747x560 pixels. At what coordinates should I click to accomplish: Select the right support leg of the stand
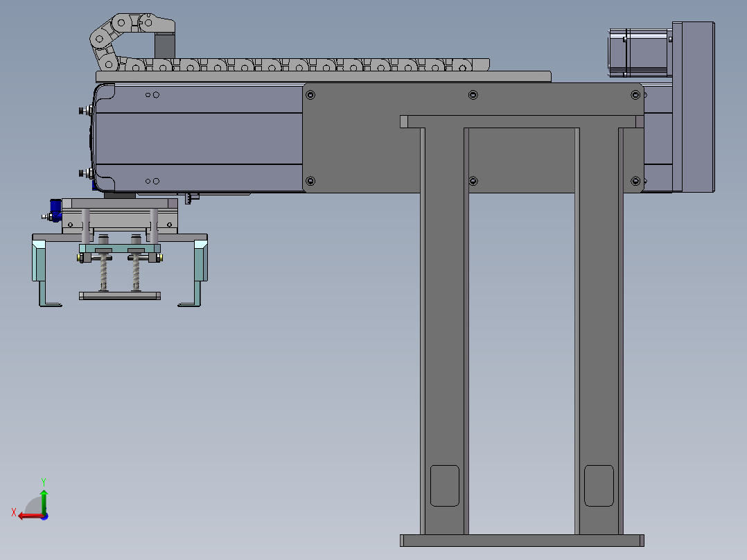(x=599, y=331)
